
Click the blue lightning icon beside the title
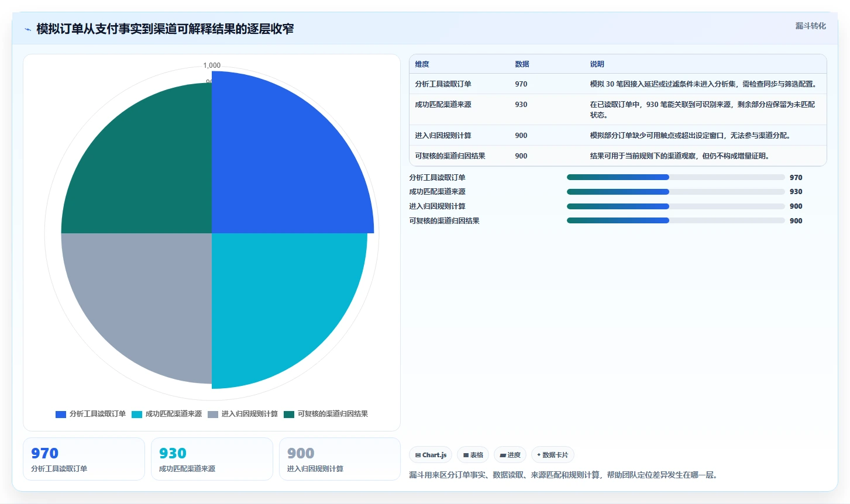(x=27, y=29)
